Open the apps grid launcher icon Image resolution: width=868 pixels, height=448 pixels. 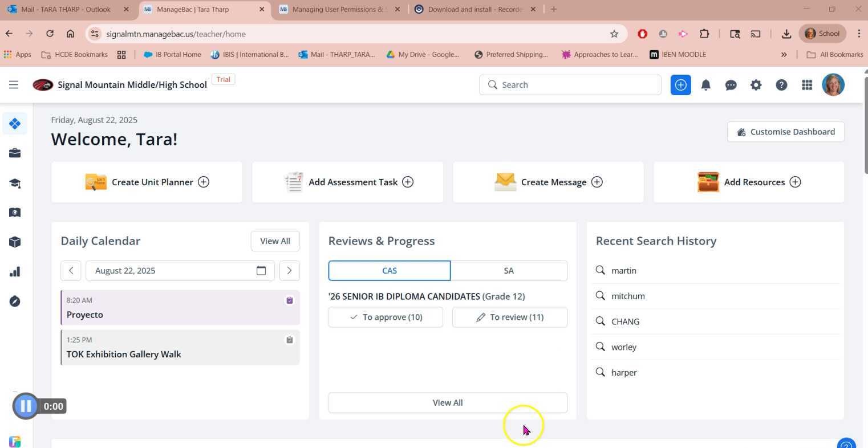click(806, 85)
